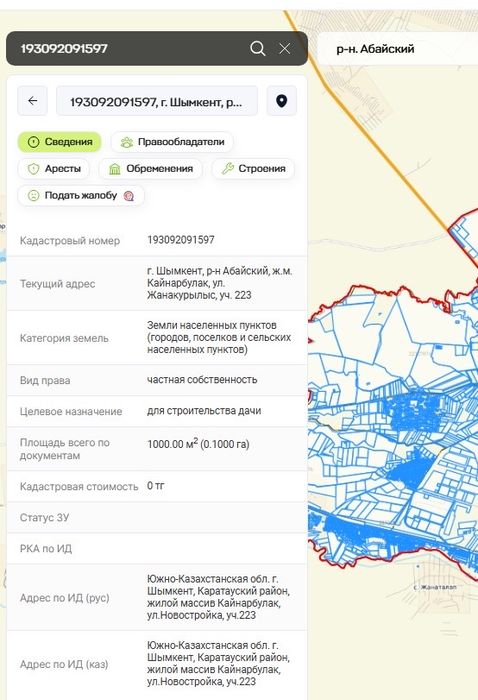Click the Кадастровая стоимость value 0 тг

[x=156, y=486]
